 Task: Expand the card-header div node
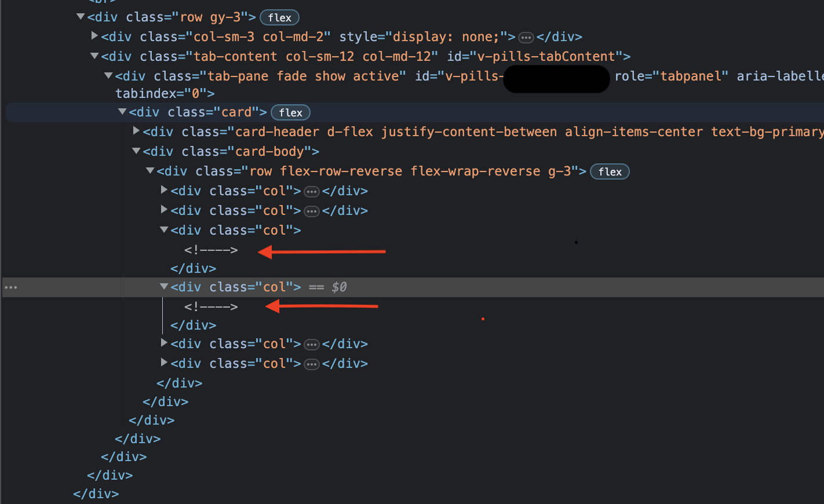point(136,131)
